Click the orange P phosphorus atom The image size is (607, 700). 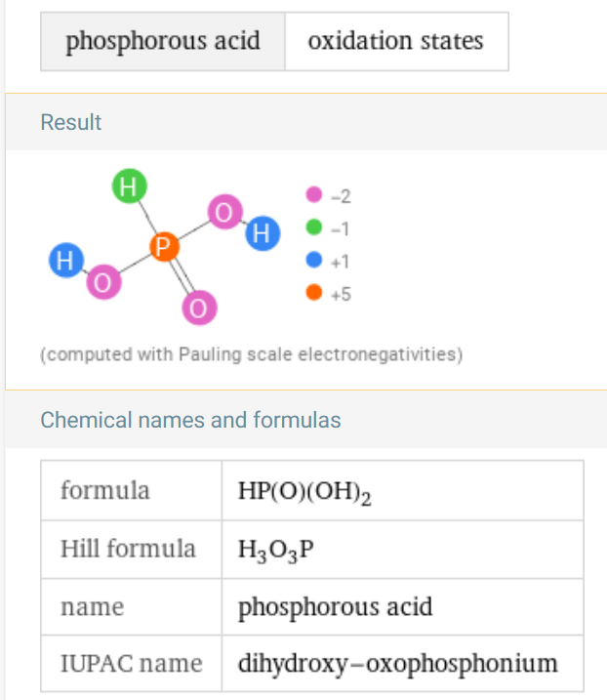click(x=164, y=247)
